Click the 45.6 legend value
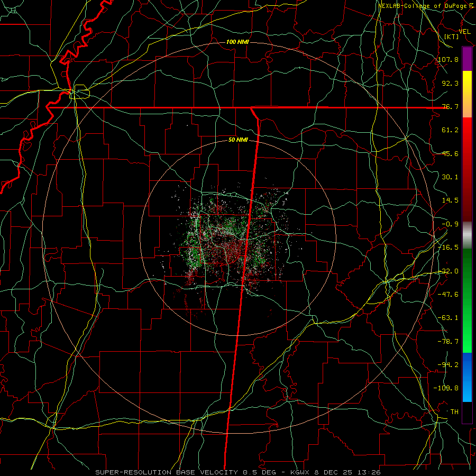Viewport: 476px width, 476px height. (x=450, y=153)
